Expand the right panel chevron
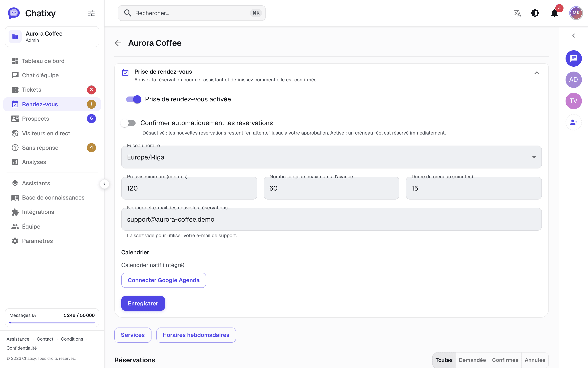 click(574, 36)
